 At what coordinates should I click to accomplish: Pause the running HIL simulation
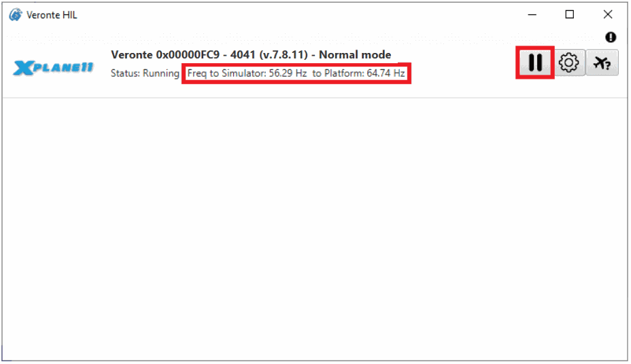(535, 63)
